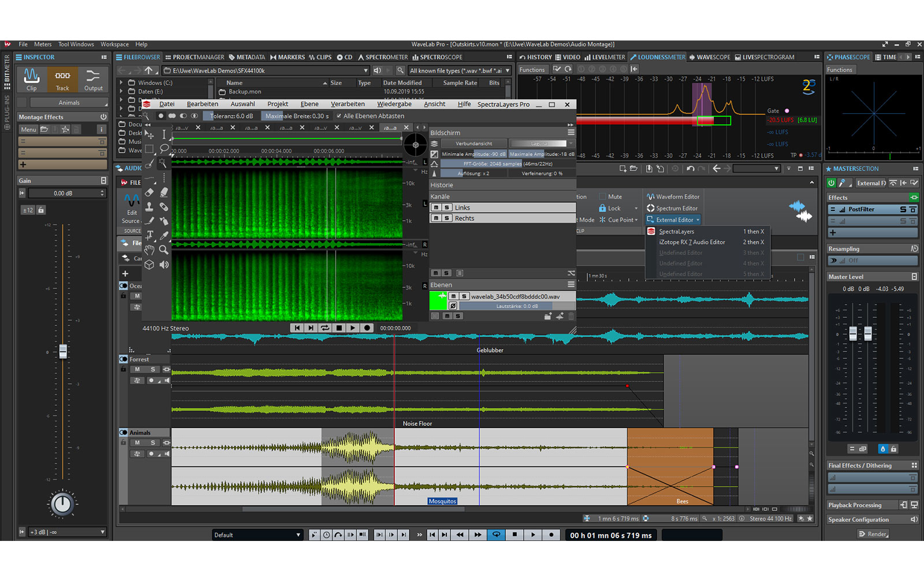
Task: Choose SpectraLayers in External Editor menu
Action: tap(708, 231)
